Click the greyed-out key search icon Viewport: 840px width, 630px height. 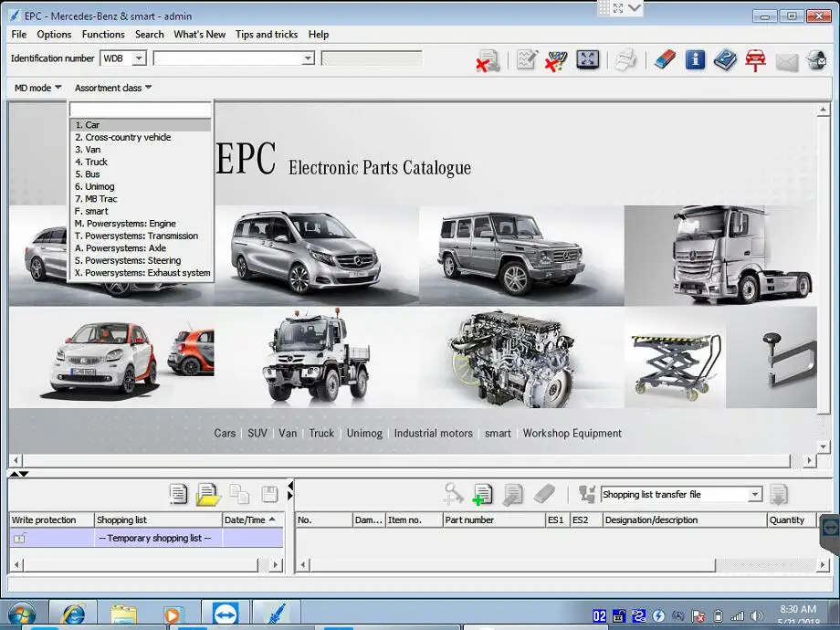point(453,494)
